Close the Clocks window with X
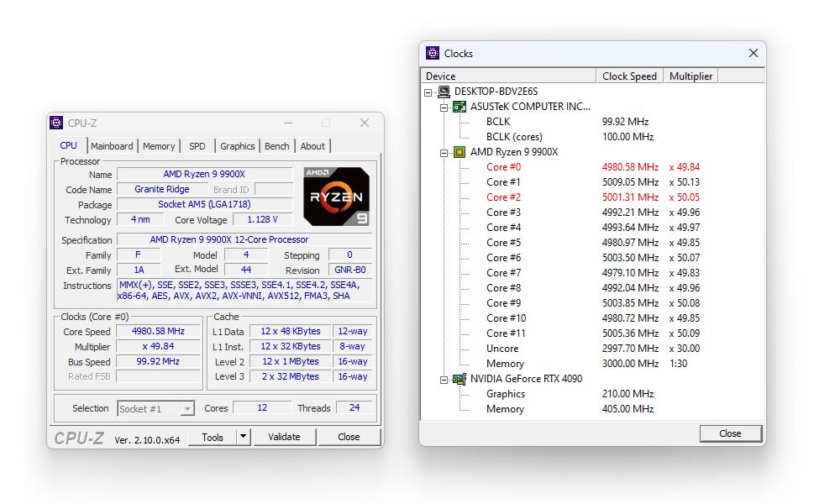 click(753, 53)
